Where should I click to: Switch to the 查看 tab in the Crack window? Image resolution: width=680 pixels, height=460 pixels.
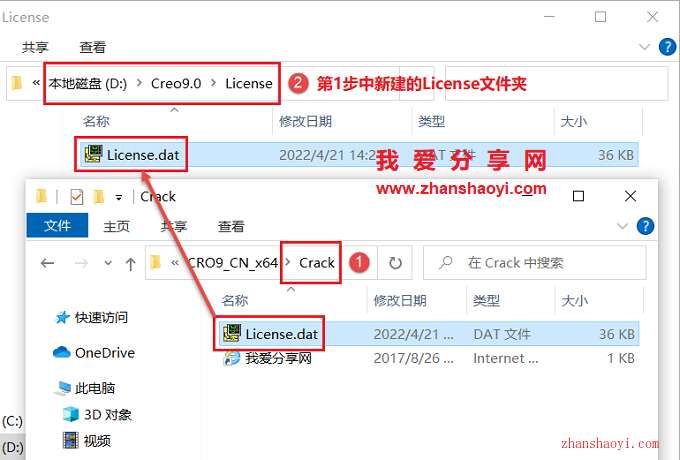pos(231,226)
